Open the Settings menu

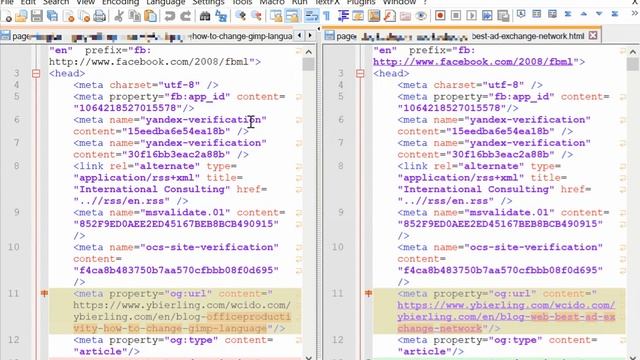(208, 2)
